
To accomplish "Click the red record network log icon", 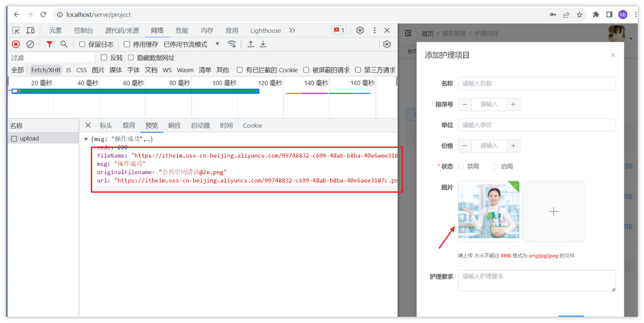I will coord(16,44).
